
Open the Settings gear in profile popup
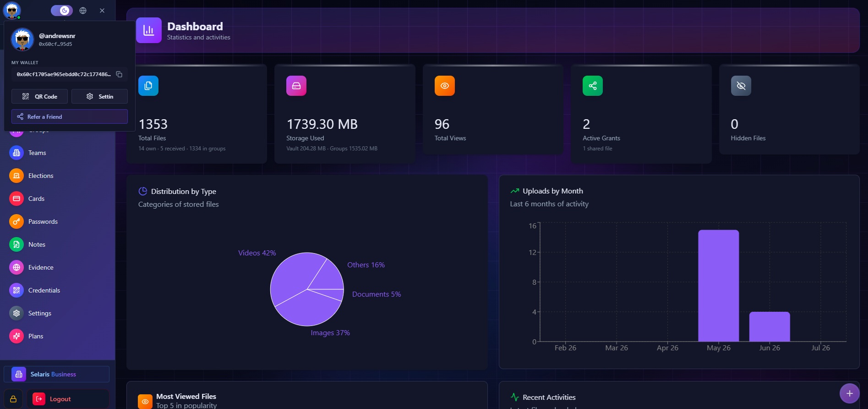[x=99, y=96]
